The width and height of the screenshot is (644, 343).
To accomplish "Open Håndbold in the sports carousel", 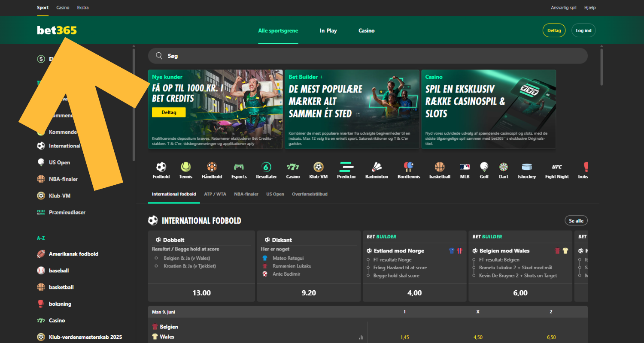I will (x=212, y=170).
